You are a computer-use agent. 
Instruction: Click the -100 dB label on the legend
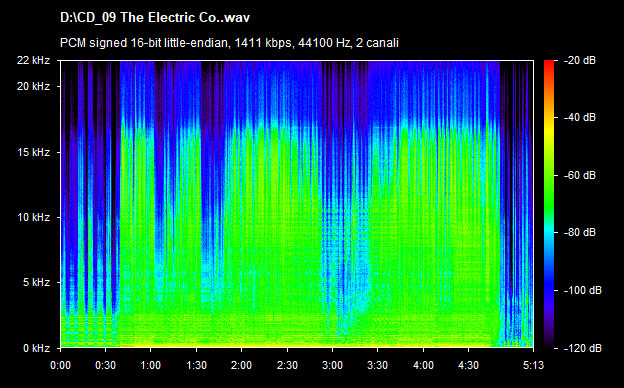click(582, 290)
